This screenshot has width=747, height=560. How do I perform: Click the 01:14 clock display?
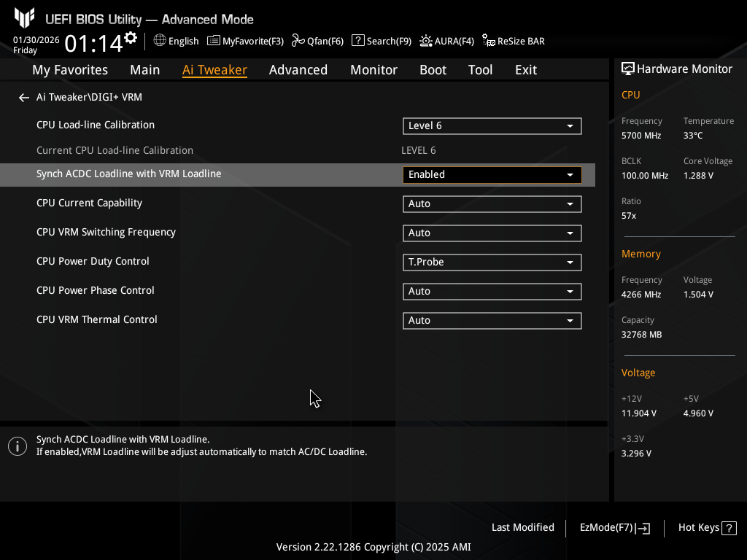pyautogui.click(x=93, y=44)
